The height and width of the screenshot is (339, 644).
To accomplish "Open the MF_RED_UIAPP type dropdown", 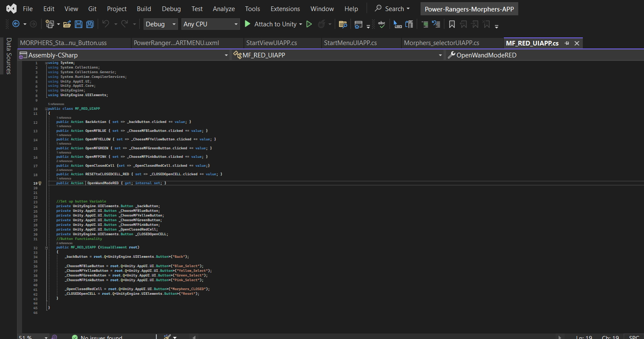I will click(x=338, y=55).
